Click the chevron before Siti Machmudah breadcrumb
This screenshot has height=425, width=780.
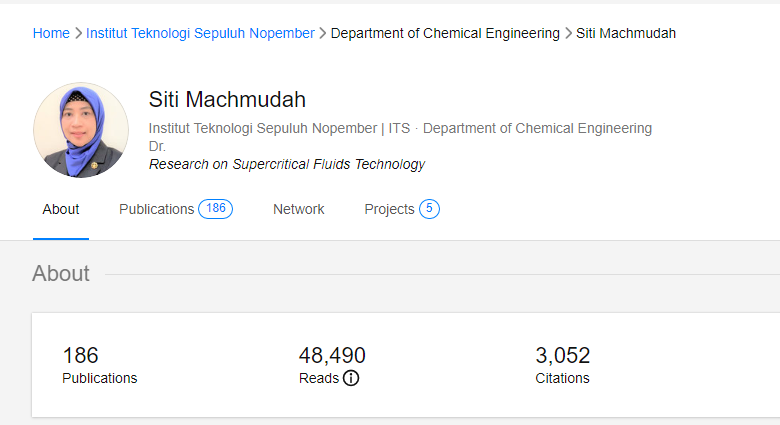click(x=568, y=33)
